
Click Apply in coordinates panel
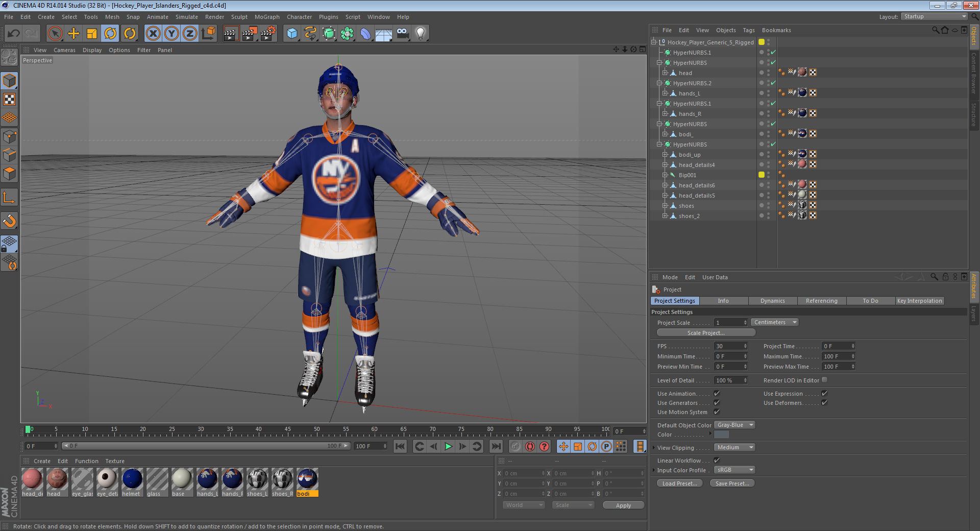tap(623, 505)
